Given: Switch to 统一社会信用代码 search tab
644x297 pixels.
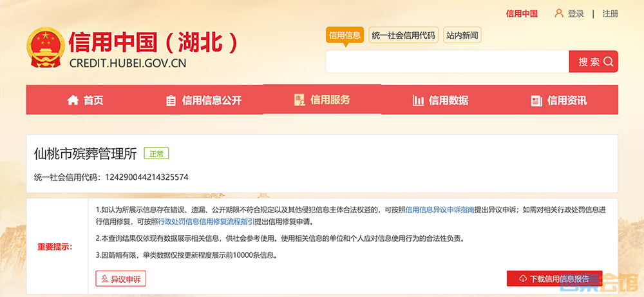Looking at the screenshot, I should [x=403, y=35].
